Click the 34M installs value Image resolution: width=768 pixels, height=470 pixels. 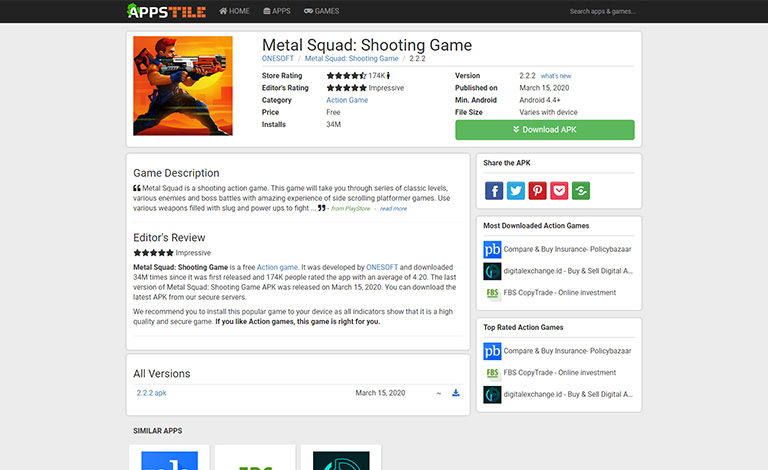334,124
